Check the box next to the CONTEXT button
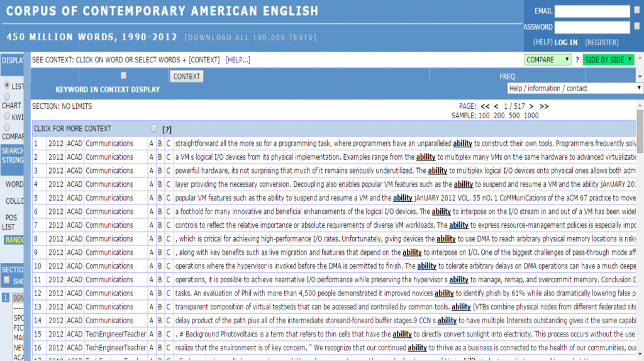644x361 pixels. [123, 75]
